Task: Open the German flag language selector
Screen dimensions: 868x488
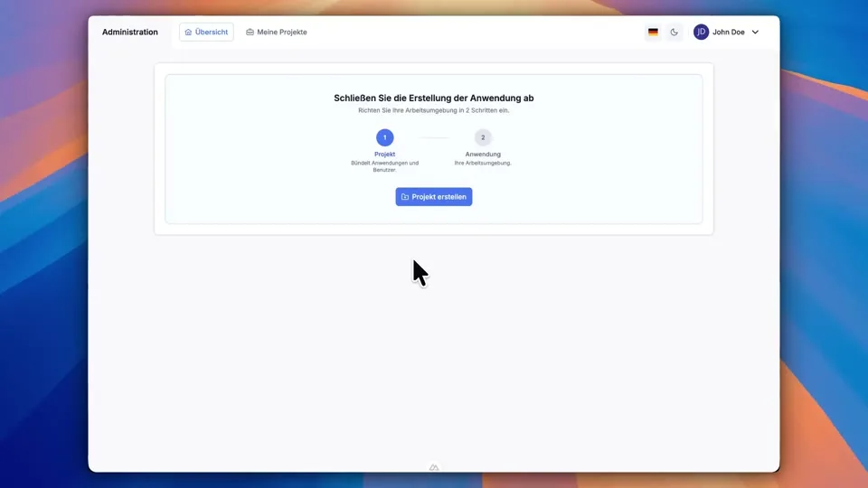Action: [653, 33]
